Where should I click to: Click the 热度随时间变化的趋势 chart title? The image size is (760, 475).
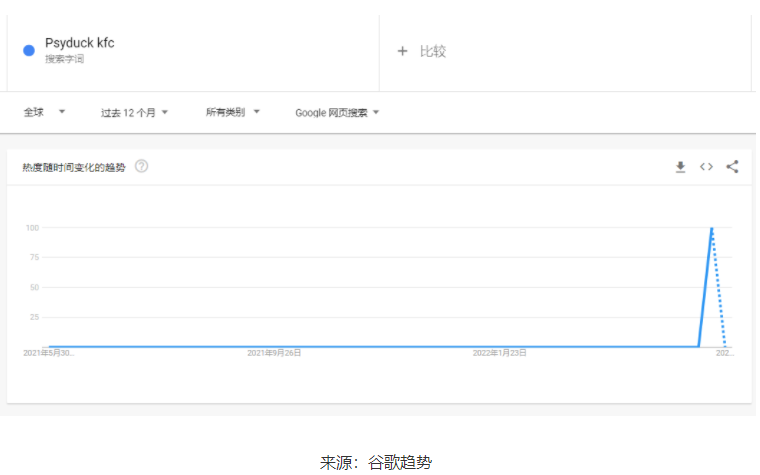pos(74,167)
